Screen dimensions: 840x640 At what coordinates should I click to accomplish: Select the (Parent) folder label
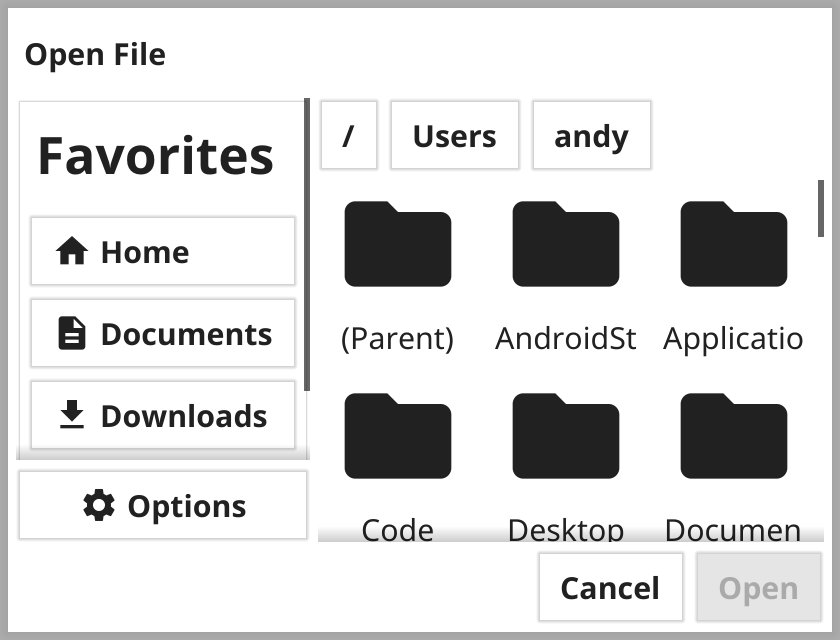point(397,339)
